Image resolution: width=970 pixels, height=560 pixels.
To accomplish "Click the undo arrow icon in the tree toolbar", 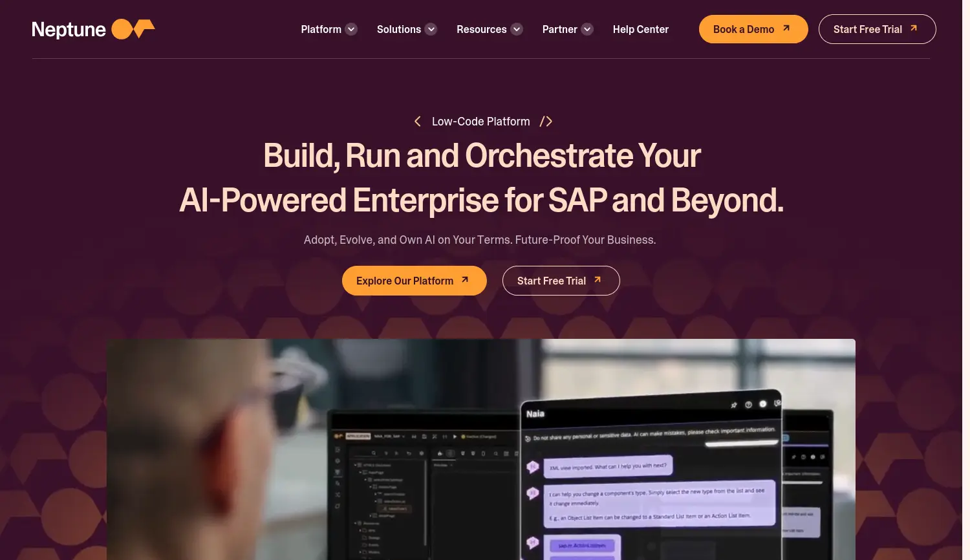I will (x=409, y=453).
